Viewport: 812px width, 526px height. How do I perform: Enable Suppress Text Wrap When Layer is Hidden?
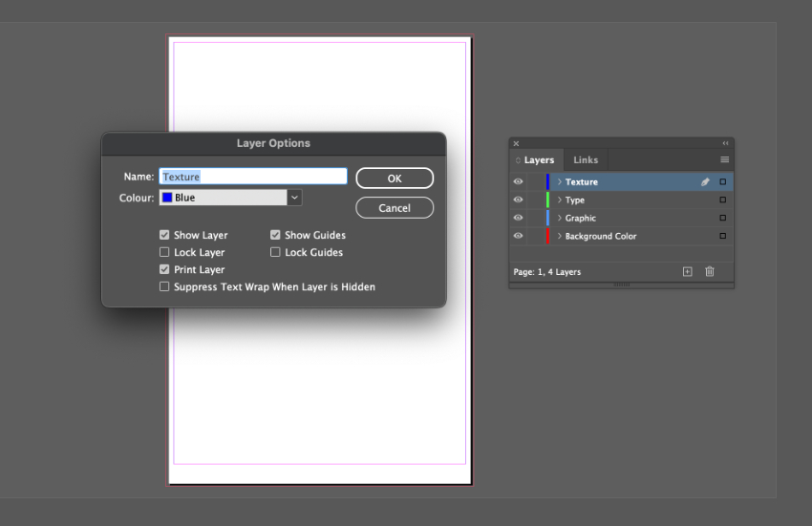click(x=164, y=286)
